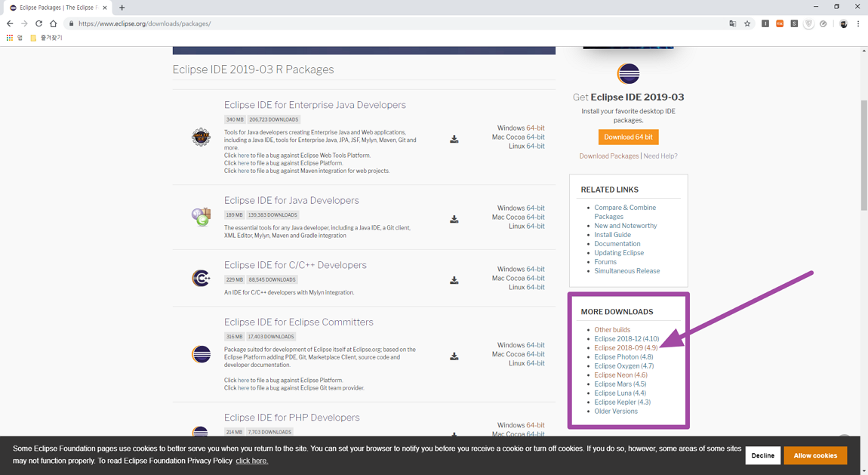Open Forums related link
Image resolution: width=868 pixels, height=475 pixels.
(x=605, y=262)
